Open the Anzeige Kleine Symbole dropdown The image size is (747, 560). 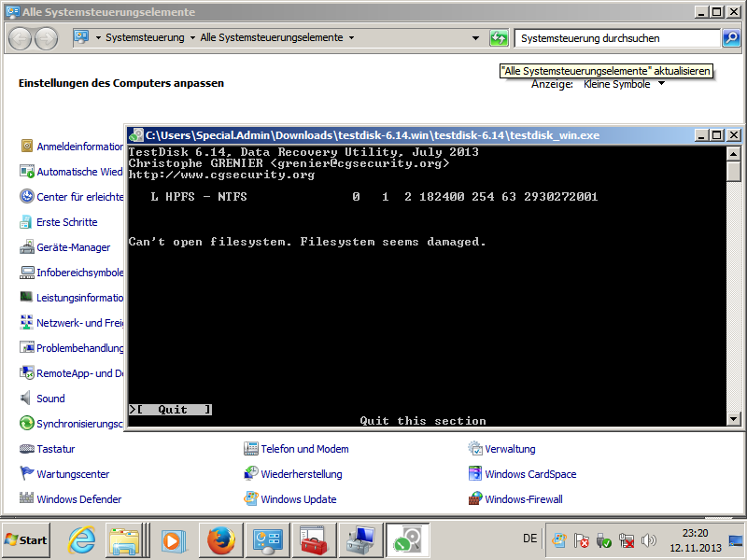(x=624, y=84)
